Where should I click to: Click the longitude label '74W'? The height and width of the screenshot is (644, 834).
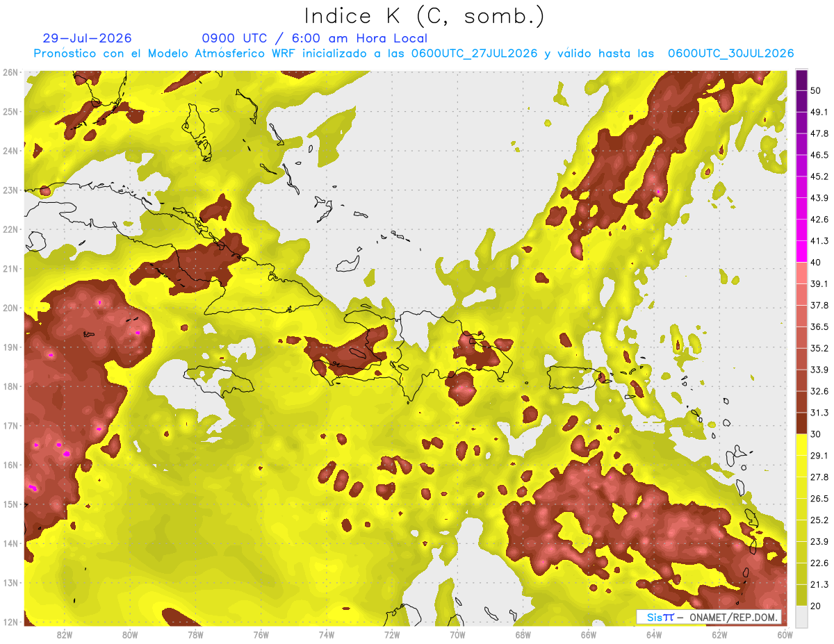[327, 634]
